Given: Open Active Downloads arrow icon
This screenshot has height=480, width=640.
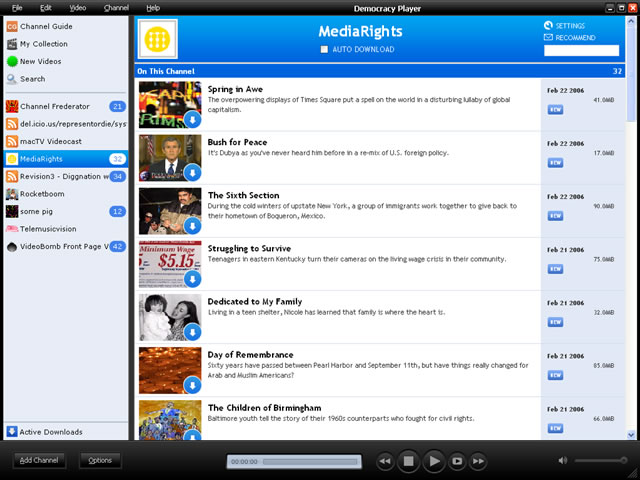Looking at the screenshot, I should pos(12,431).
